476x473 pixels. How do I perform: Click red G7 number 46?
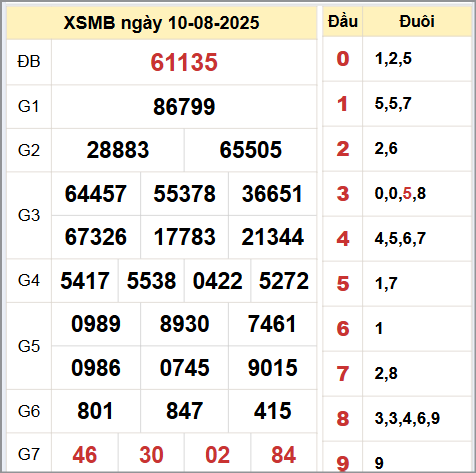point(85,455)
